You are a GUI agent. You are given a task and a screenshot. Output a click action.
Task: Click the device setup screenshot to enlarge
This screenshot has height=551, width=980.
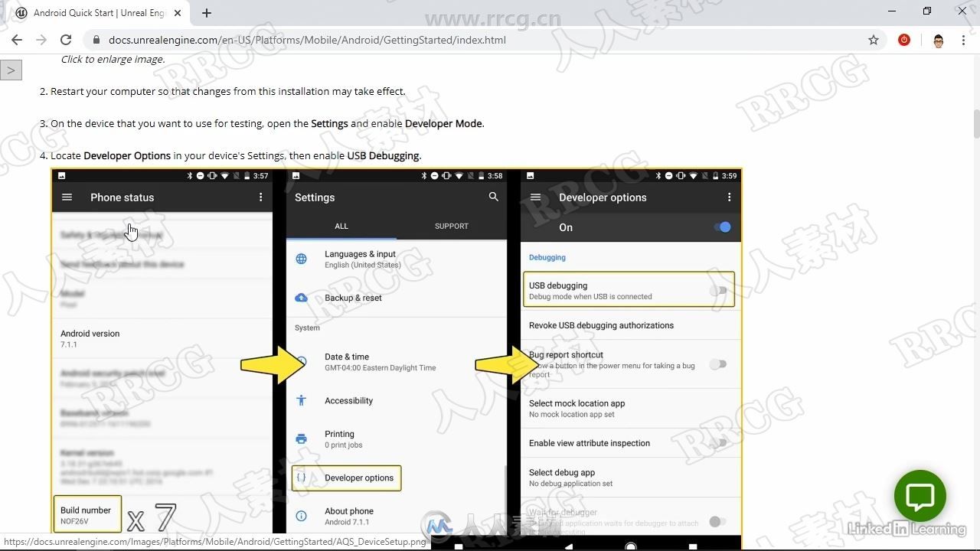[397, 358]
